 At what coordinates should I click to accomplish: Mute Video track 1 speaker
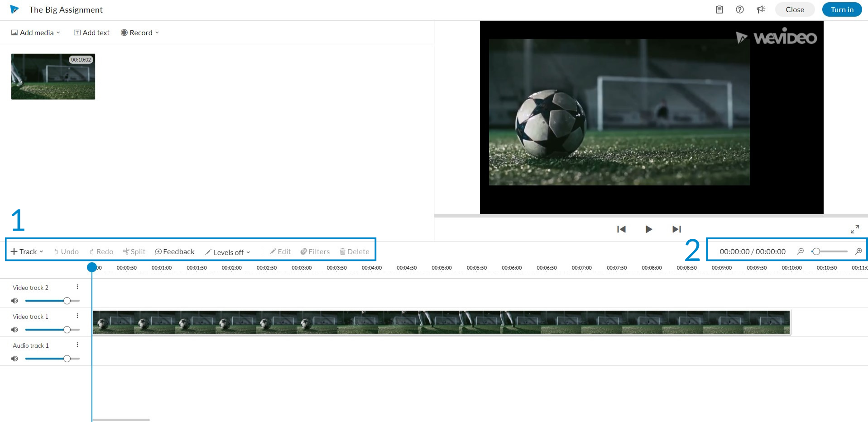click(x=14, y=330)
